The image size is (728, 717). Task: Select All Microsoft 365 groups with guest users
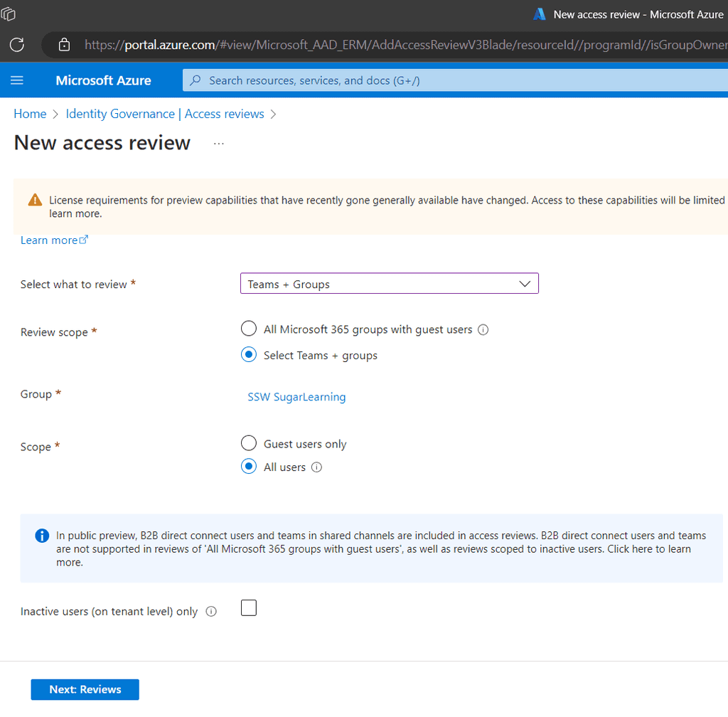[248, 329]
